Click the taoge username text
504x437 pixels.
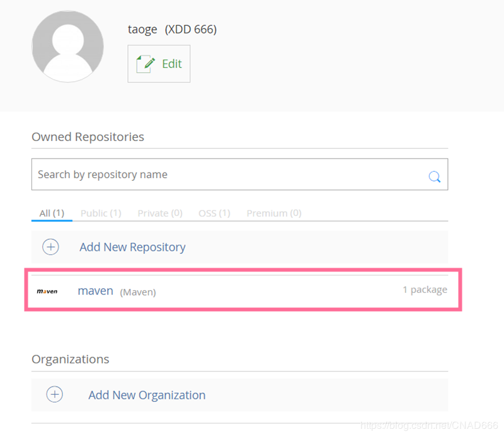(x=143, y=29)
